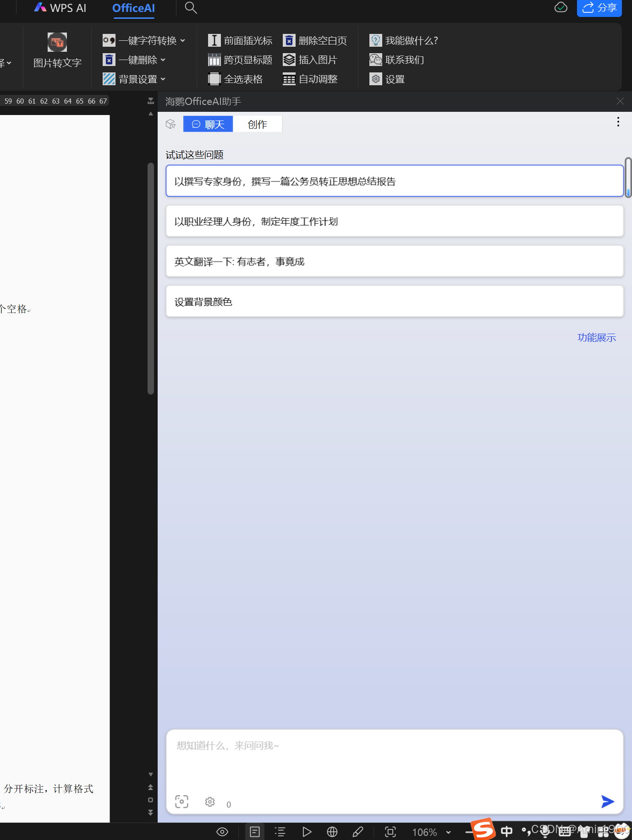Viewport: 632px width, 840px height.
Task: Click the pen writing mode icon
Action: (x=358, y=832)
